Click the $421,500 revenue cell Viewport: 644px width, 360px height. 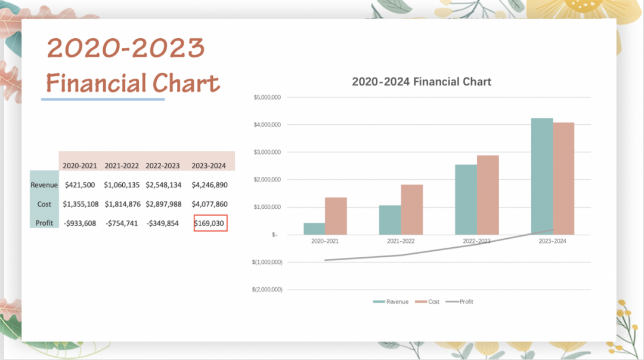click(x=79, y=185)
